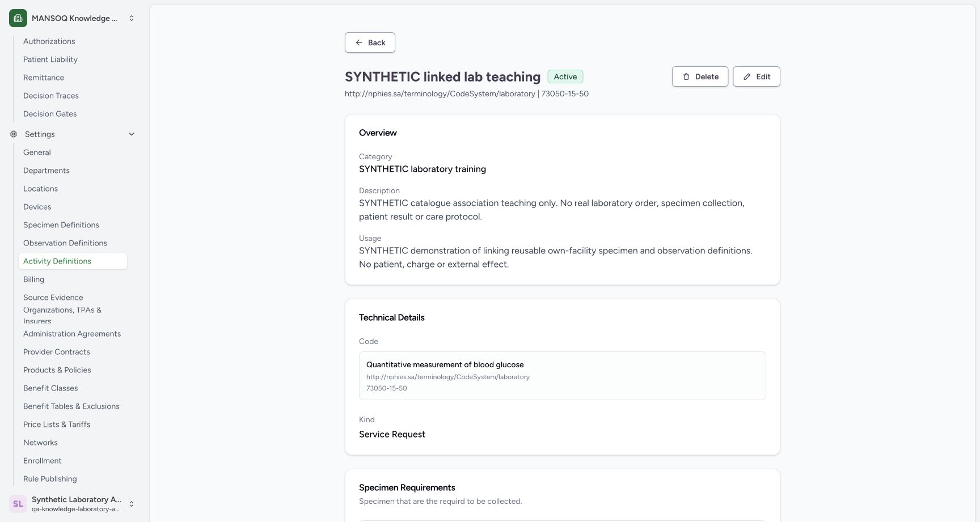Click Quantitative measurement of blood glucose code card
This screenshot has height=522, width=980.
tap(563, 376)
